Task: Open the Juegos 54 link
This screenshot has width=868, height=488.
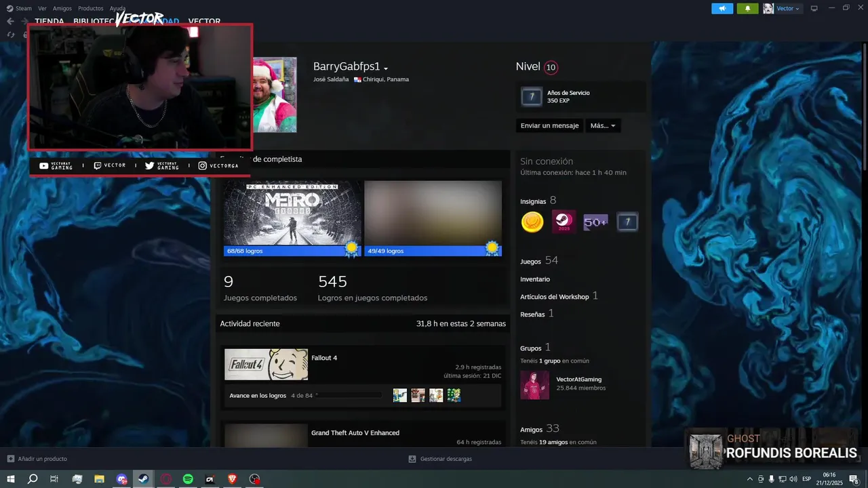Action: [x=539, y=261]
